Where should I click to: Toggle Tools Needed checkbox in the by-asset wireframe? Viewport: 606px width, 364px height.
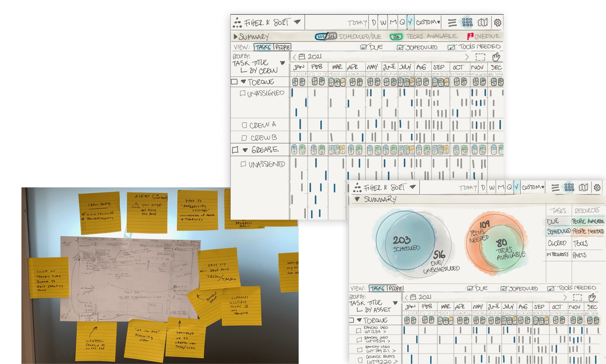pos(551,288)
